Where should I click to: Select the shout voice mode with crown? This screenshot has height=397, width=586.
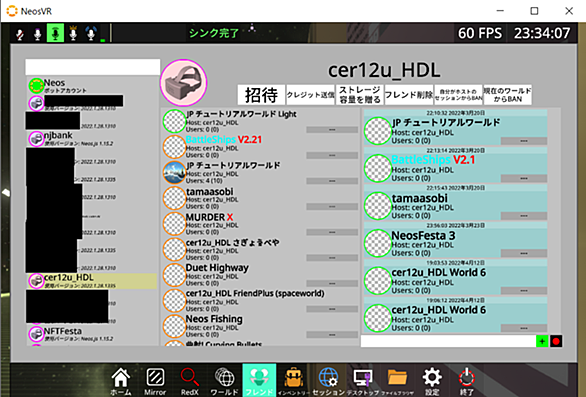[x=73, y=33]
